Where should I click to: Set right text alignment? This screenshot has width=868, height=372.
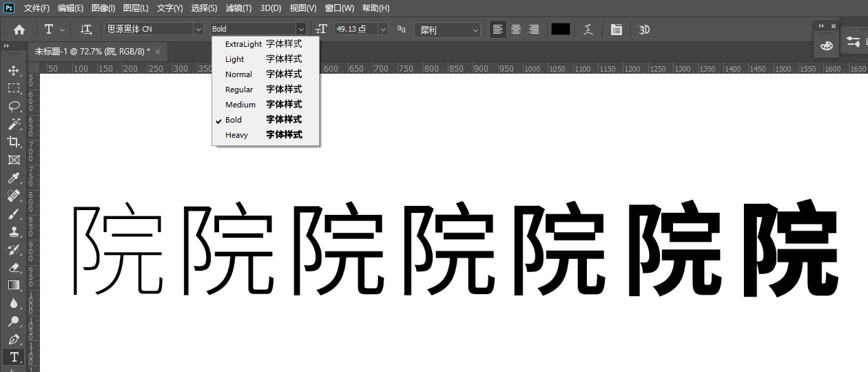534,30
